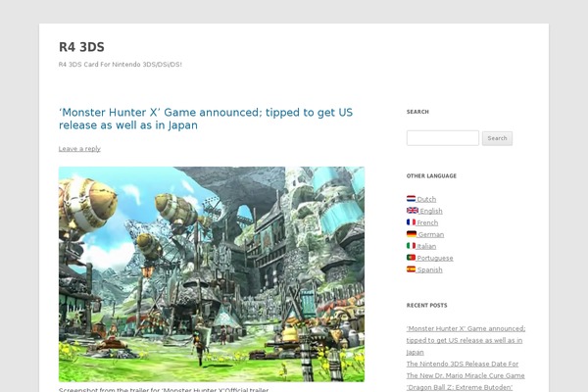Switch language to Portuguese
588x392 pixels.
(434, 258)
